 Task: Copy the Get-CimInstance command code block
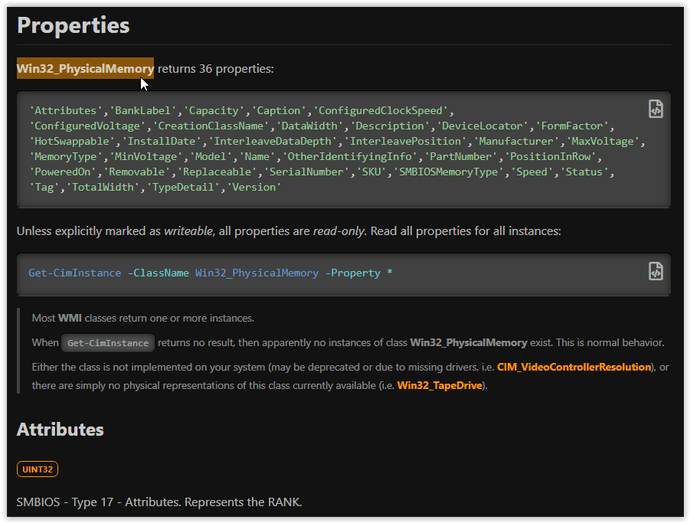655,271
